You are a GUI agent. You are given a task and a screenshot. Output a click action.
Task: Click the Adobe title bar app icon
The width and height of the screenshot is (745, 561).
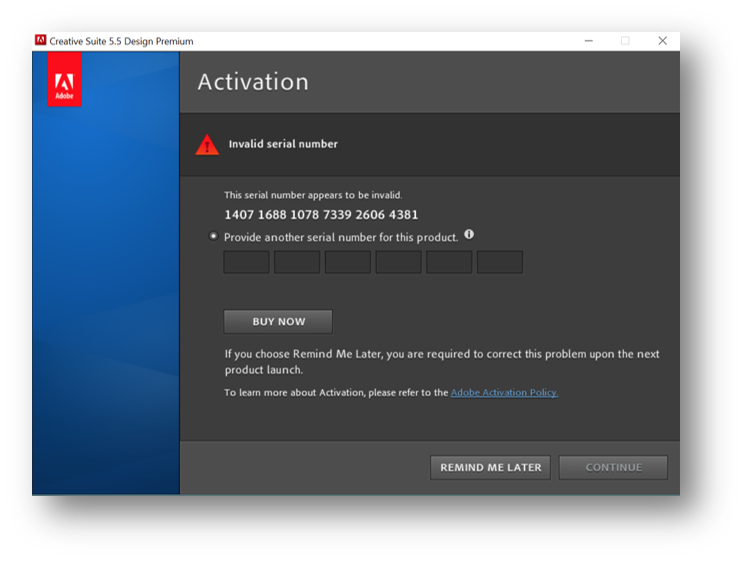click(x=40, y=40)
